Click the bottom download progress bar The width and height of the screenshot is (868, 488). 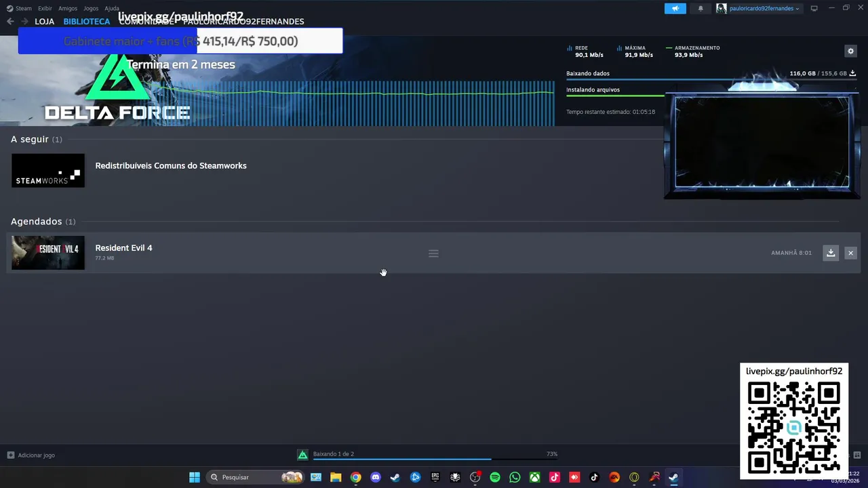435,460
